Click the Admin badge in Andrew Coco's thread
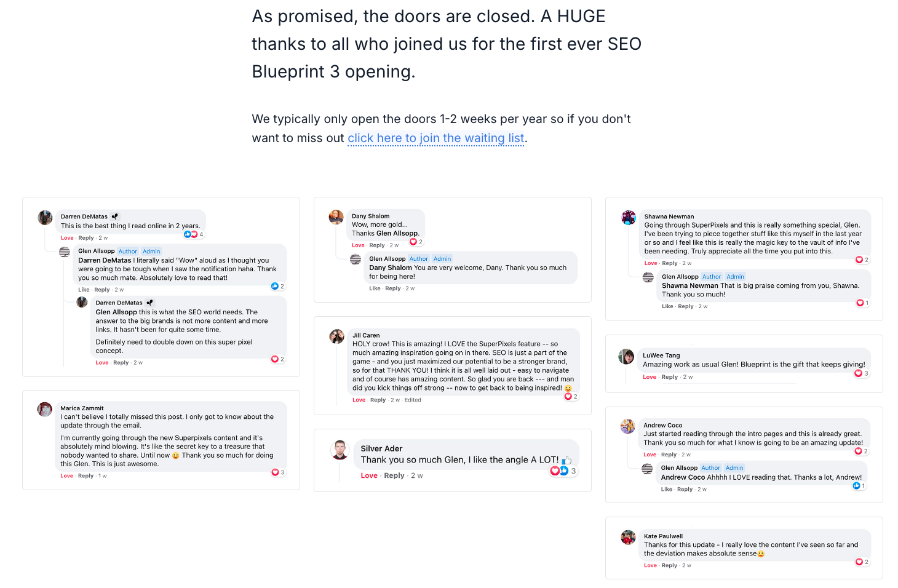 pyautogui.click(x=734, y=468)
